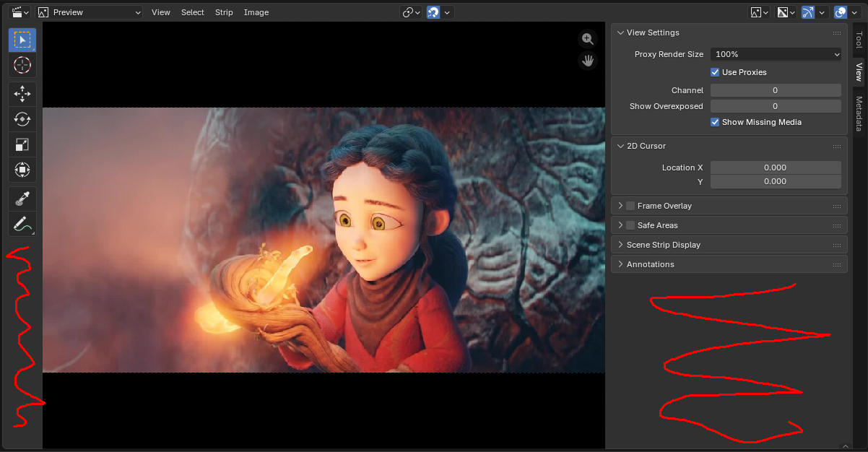The image size is (868, 452).
Task: Disable the Use Proxies checkbox
Action: tap(715, 72)
